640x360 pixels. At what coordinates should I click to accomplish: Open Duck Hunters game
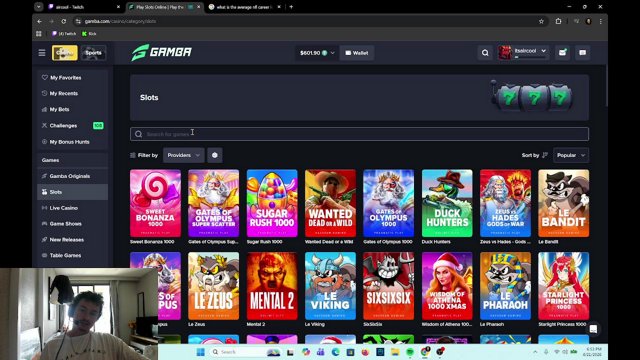click(x=447, y=203)
